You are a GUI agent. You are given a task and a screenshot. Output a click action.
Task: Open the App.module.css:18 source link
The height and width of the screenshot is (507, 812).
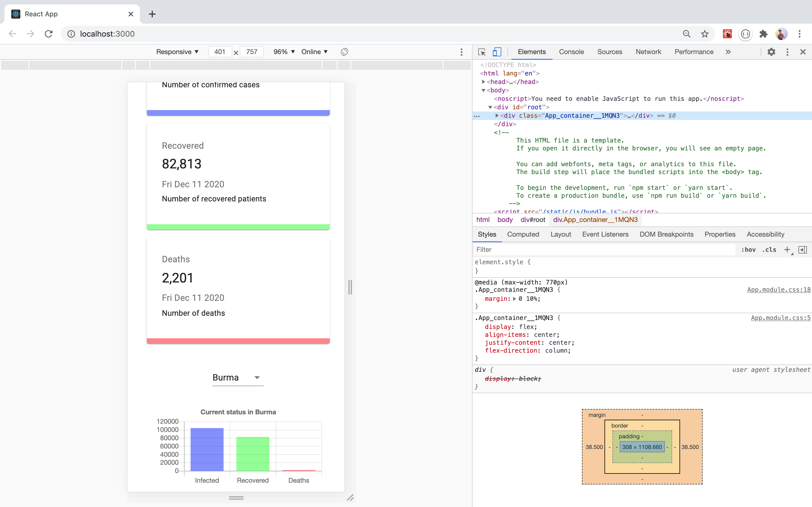tap(778, 290)
